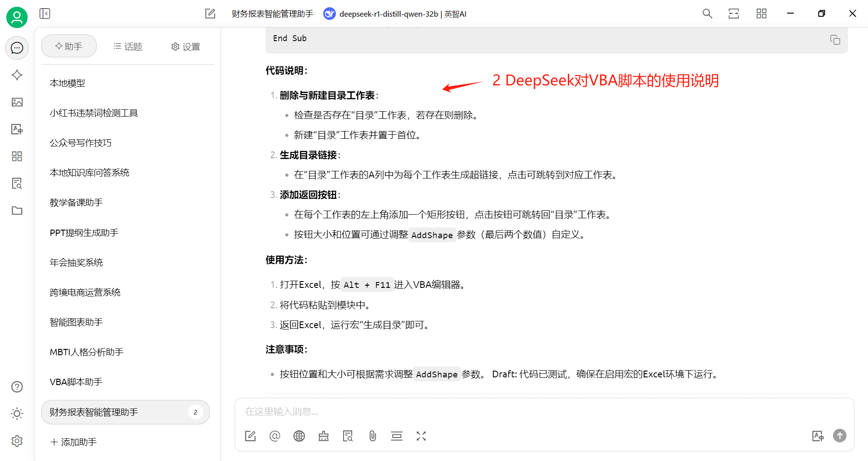Click the green user avatar icon
This screenshot has height=461, width=868.
point(17,17)
